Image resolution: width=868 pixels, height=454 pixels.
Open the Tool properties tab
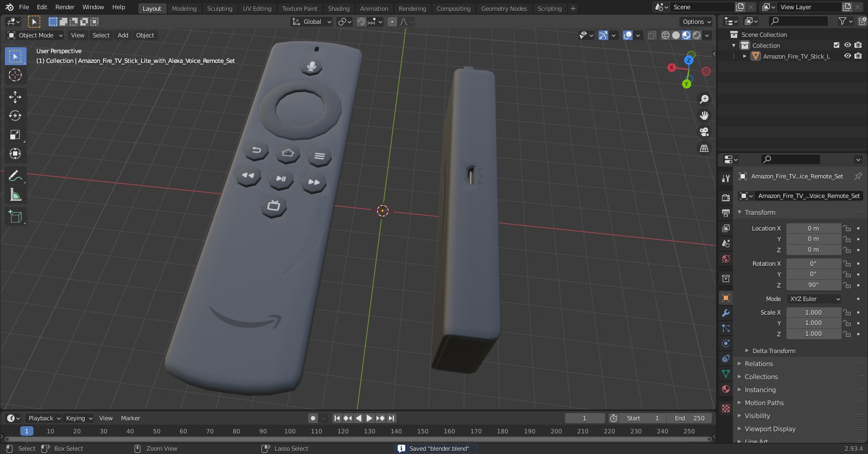click(726, 178)
